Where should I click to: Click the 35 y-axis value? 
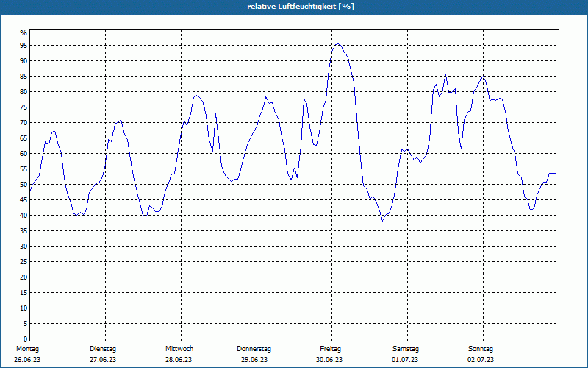coord(24,231)
